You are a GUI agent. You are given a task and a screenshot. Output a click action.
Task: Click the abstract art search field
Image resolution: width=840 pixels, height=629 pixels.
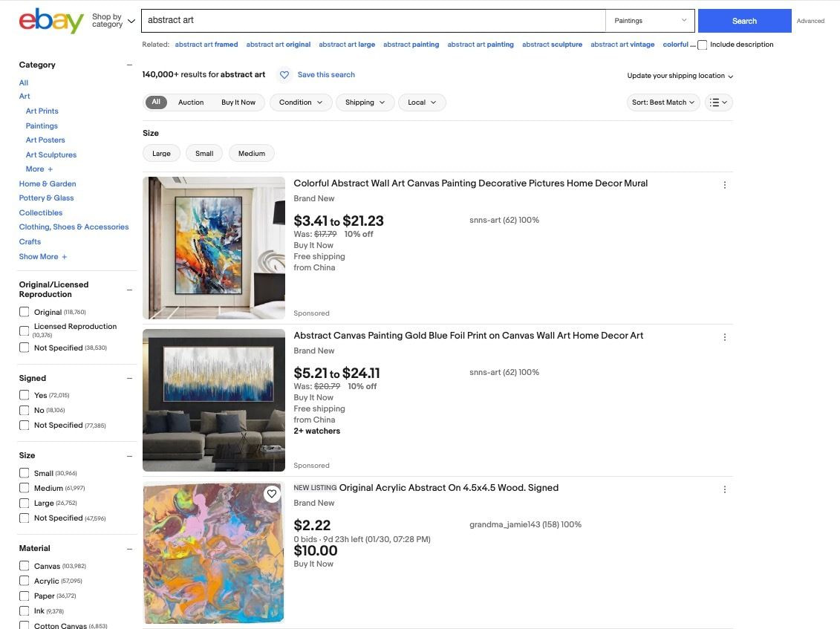(374, 21)
